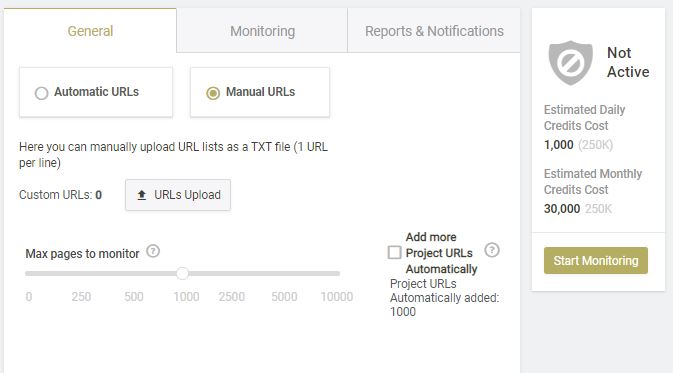The width and height of the screenshot is (673, 373).
Task: Click the Start Monitoring button
Action: [x=596, y=261]
